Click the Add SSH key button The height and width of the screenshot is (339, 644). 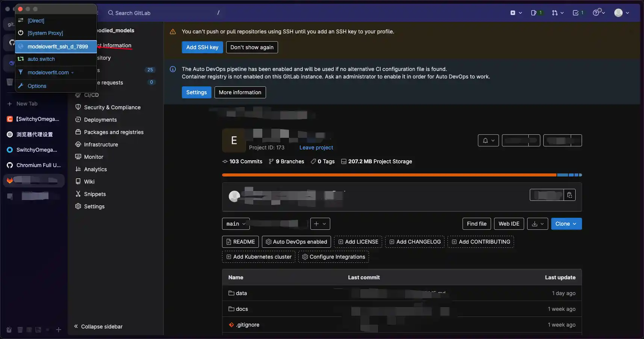click(202, 47)
